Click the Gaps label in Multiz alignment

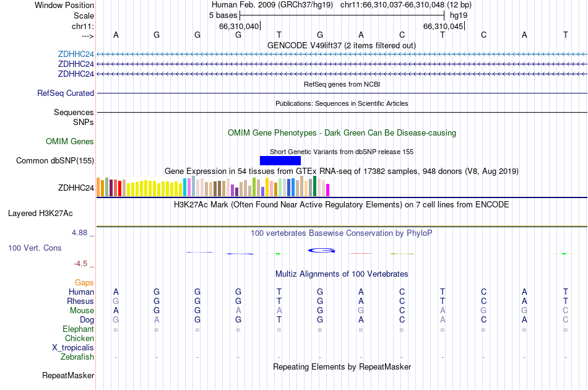(84, 282)
